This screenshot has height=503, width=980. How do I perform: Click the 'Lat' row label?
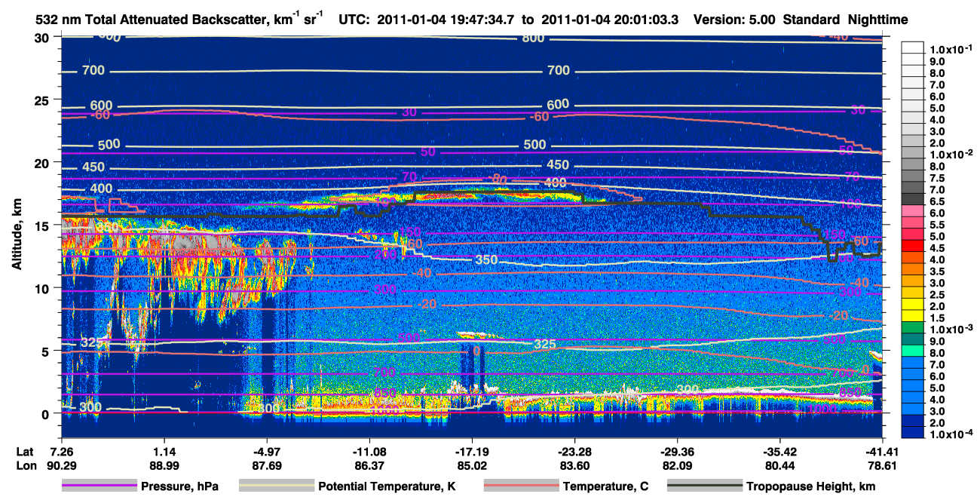(25, 452)
